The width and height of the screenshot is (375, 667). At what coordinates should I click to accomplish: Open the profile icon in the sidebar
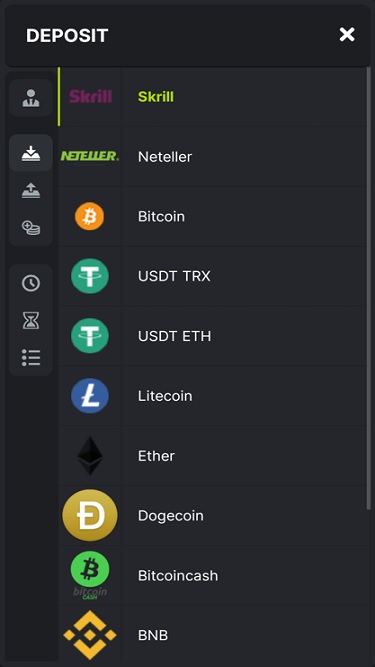coord(31,98)
